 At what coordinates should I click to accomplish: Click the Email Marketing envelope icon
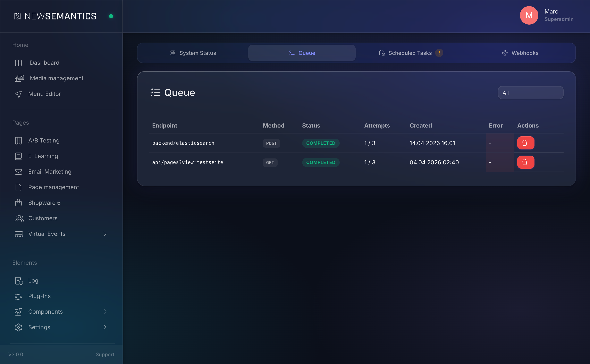click(x=18, y=172)
